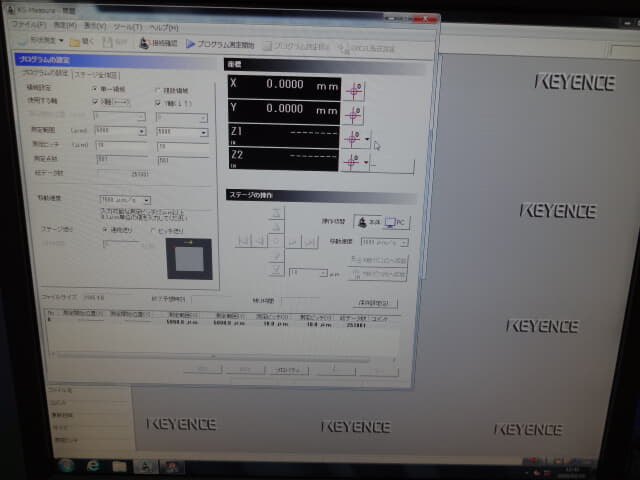
Task: Open the ツール(T) menu
Action: 128,27
